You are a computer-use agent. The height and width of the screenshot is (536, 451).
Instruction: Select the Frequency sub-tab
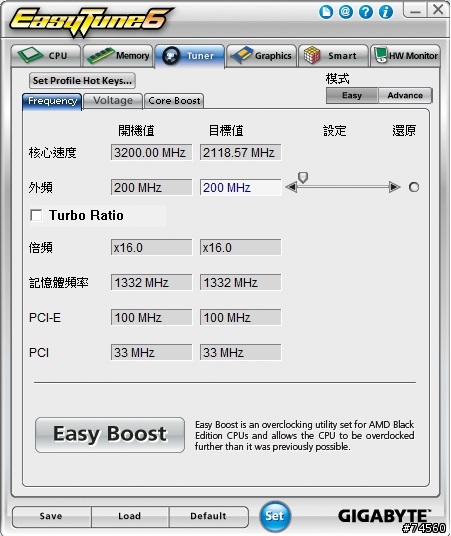tap(52, 101)
